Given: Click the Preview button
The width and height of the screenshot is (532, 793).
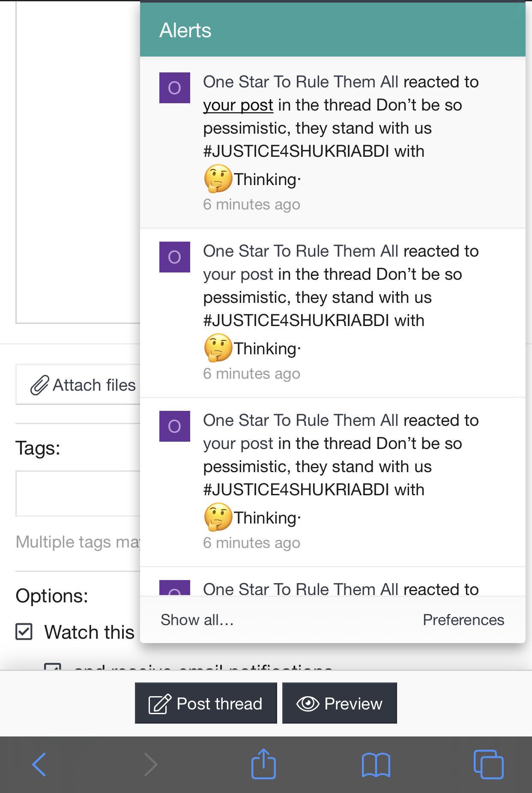Looking at the screenshot, I should tap(340, 703).
